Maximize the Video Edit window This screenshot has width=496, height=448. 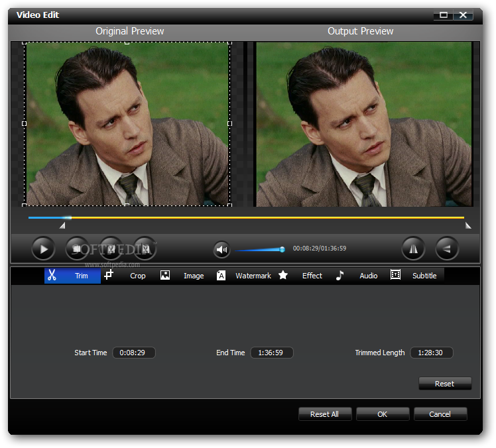[x=444, y=15]
